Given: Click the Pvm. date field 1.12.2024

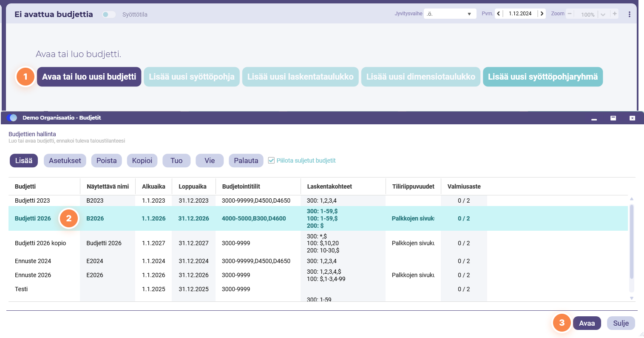Looking at the screenshot, I should (520, 14).
